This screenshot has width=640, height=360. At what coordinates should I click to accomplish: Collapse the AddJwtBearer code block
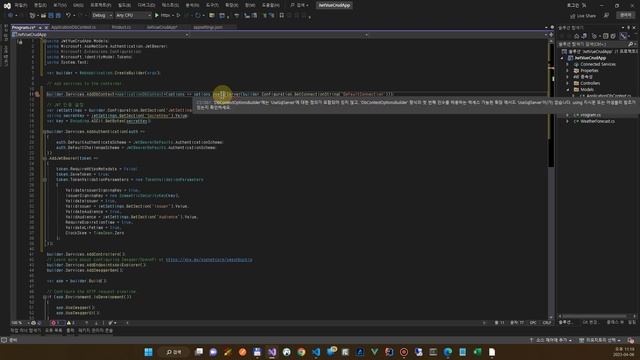tap(44, 158)
